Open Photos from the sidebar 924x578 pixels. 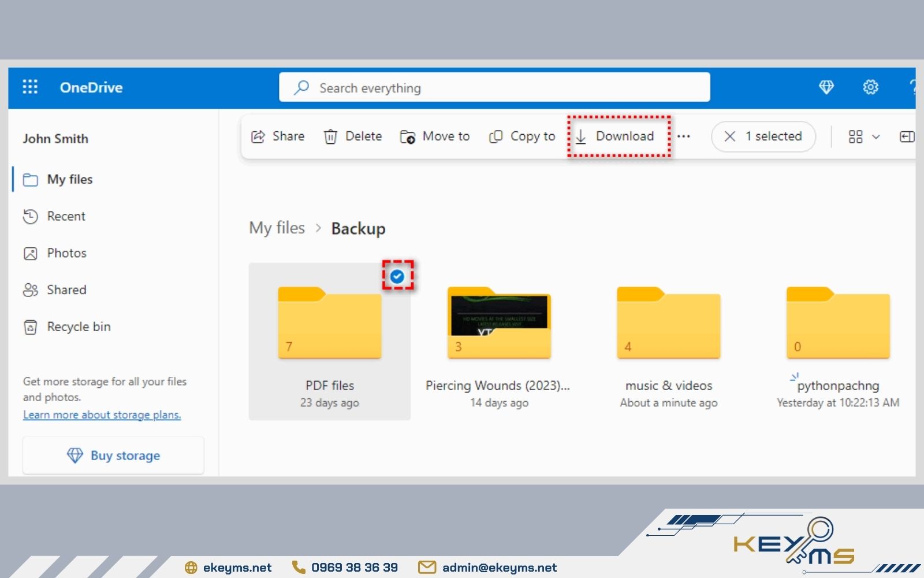(66, 253)
